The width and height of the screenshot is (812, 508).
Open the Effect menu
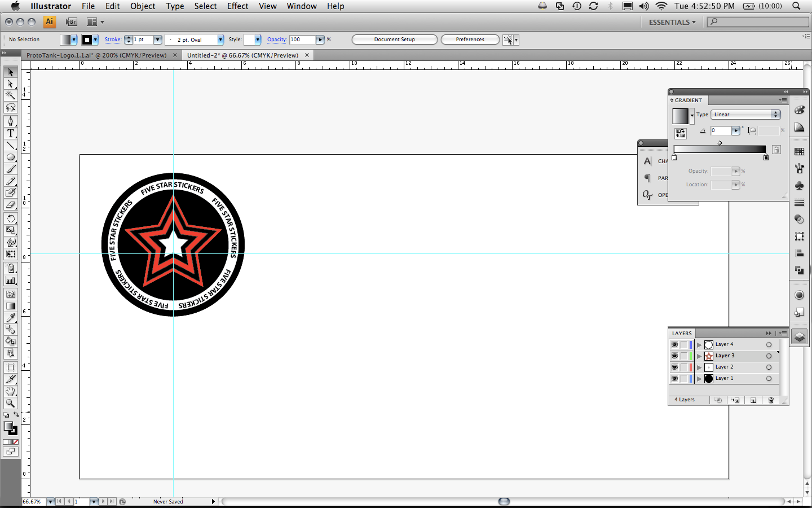tap(237, 6)
